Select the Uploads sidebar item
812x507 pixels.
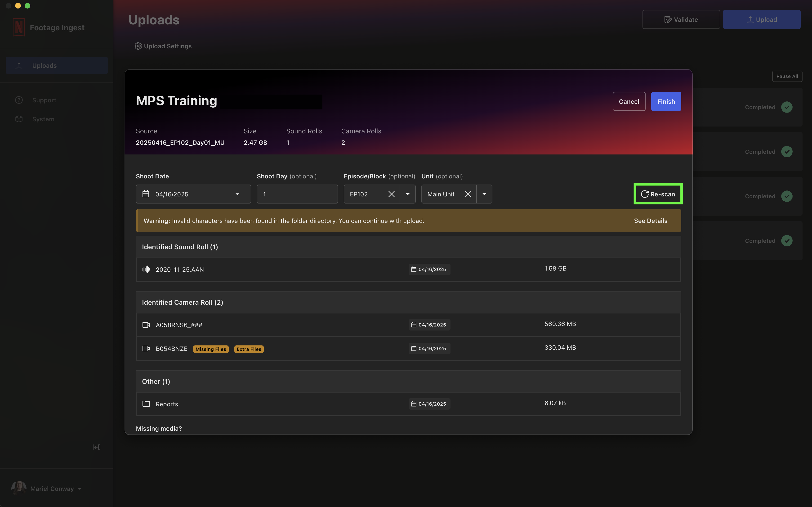(x=57, y=65)
